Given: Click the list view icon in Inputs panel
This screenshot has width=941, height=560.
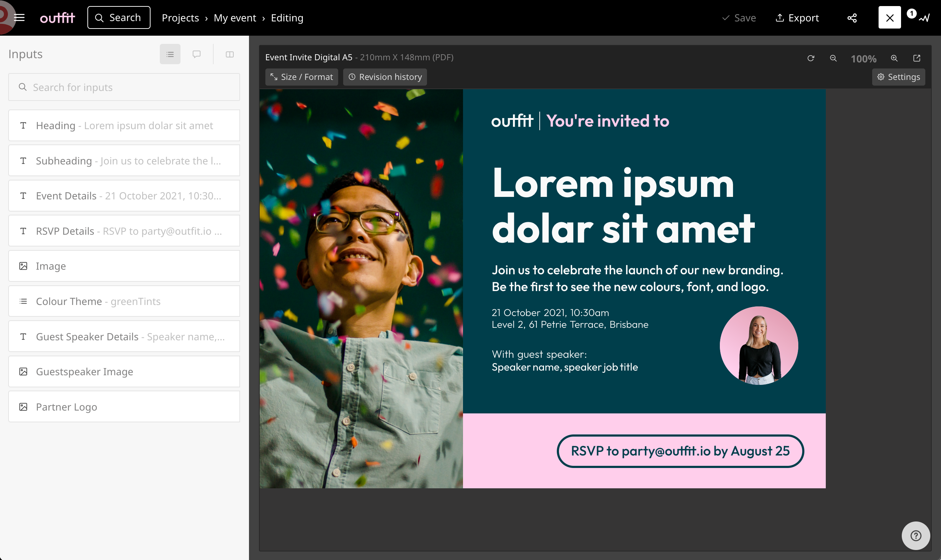Looking at the screenshot, I should point(170,55).
